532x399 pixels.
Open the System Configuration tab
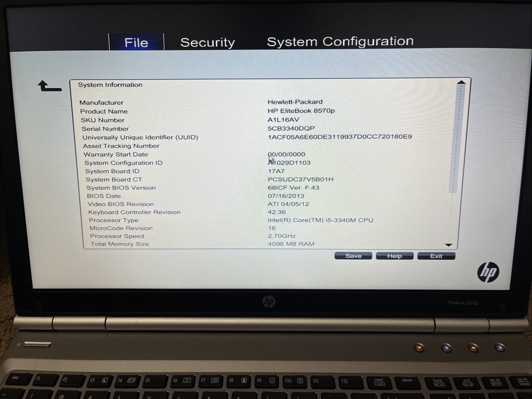point(340,42)
